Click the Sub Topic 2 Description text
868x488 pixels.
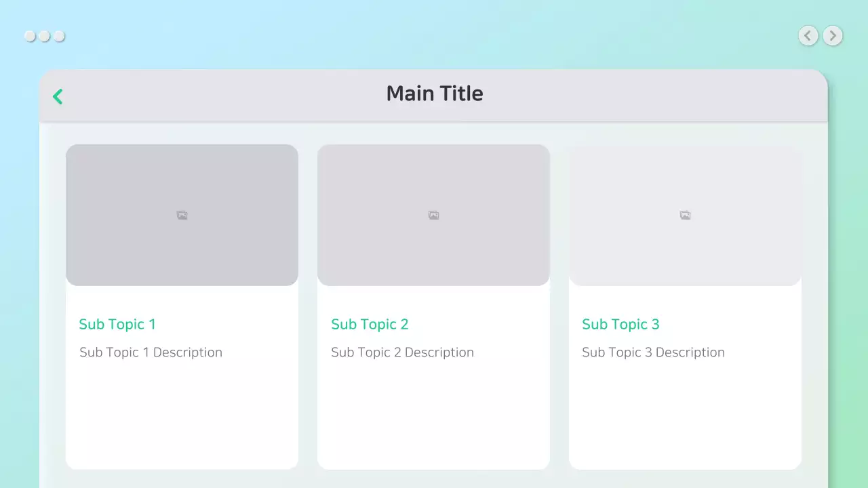[x=402, y=352]
